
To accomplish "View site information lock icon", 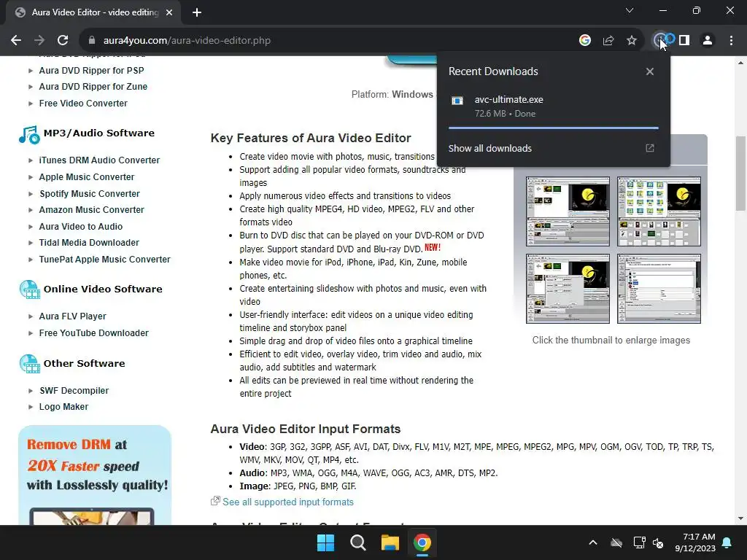I will 92,41.
